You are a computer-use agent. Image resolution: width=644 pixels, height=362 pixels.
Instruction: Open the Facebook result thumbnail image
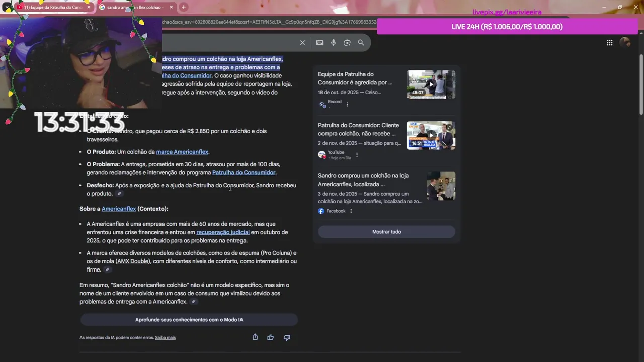(441, 186)
